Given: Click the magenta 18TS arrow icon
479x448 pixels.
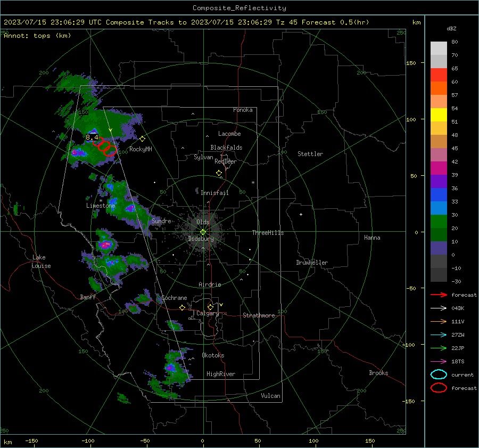Looking at the screenshot, I should [439, 362].
